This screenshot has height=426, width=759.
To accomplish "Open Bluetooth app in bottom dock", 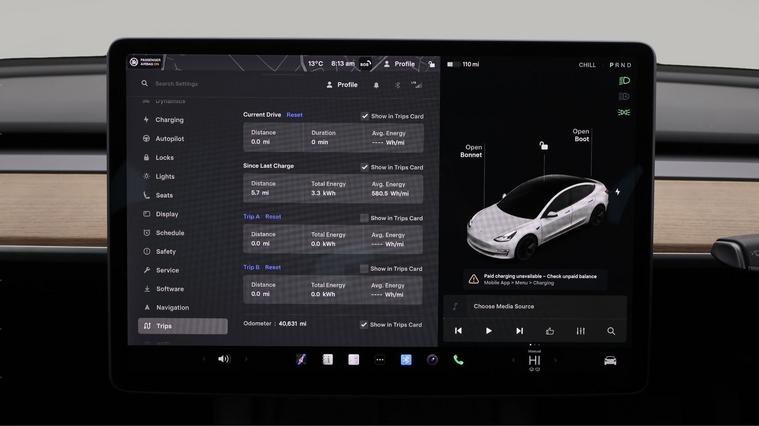I will [x=406, y=360].
